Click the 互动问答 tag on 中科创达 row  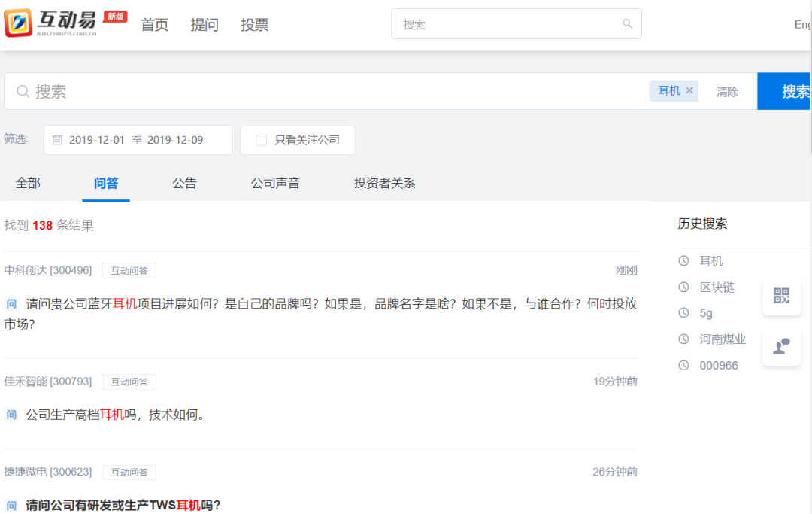(129, 270)
